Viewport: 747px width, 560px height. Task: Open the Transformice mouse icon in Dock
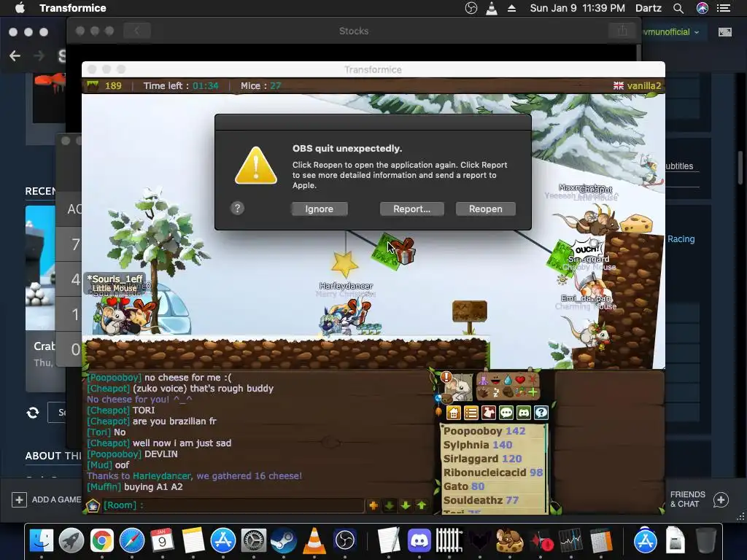click(x=509, y=540)
